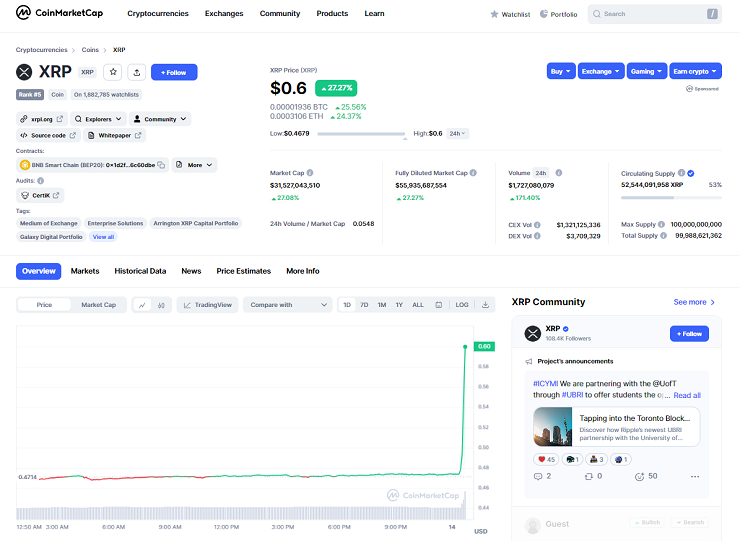Click the blue Follow button next to XRP
The height and width of the screenshot is (541, 740).
pyautogui.click(x=174, y=72)
